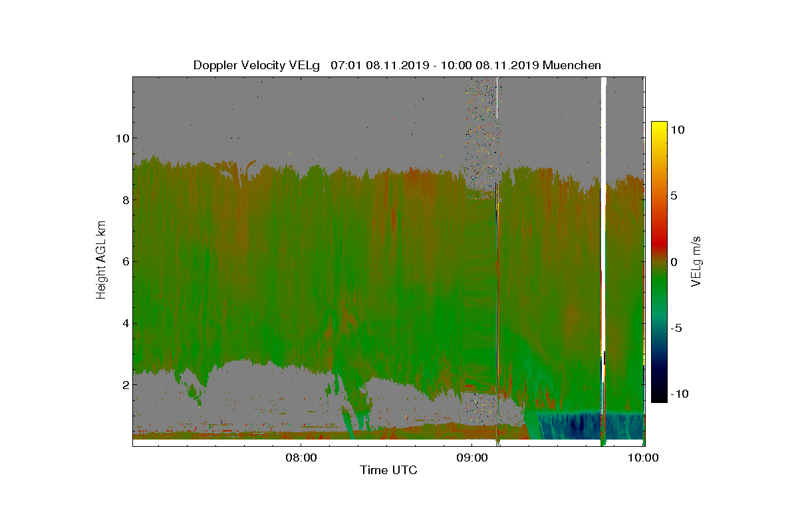The height and width of the screenshot is (532, 798).
Task: Click the 'Time UTC' x-axis label
Action: tap(388, 470)
